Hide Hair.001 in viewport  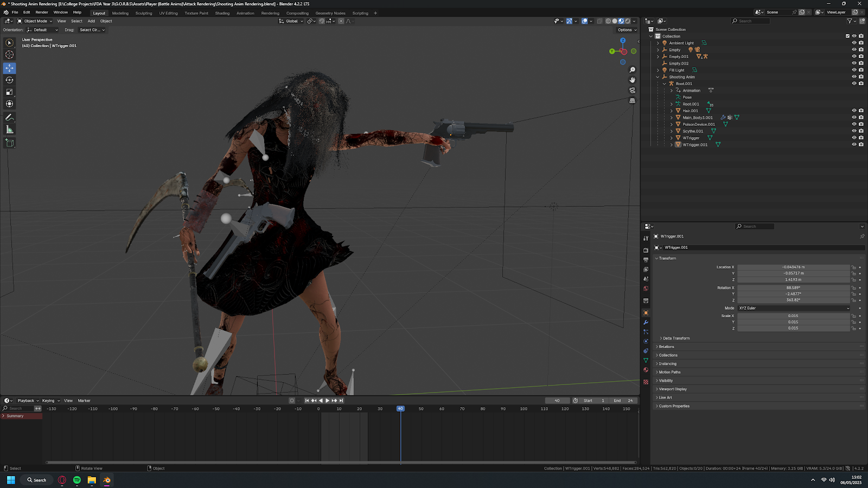tap(854, 111)
